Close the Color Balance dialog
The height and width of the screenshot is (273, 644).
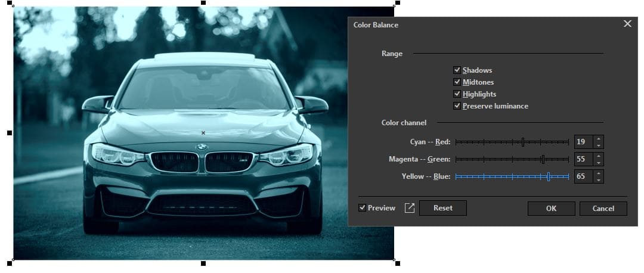click(627, 24)
